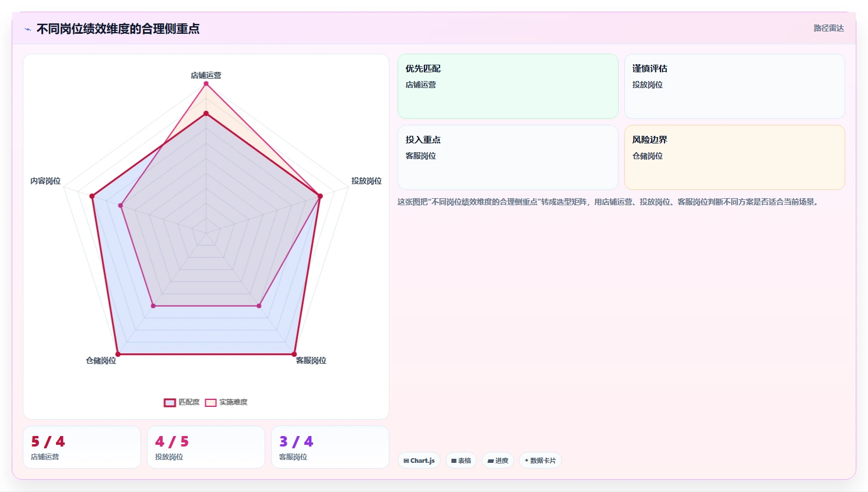Click the Chart.js tag chip

[x=419, y=461]
